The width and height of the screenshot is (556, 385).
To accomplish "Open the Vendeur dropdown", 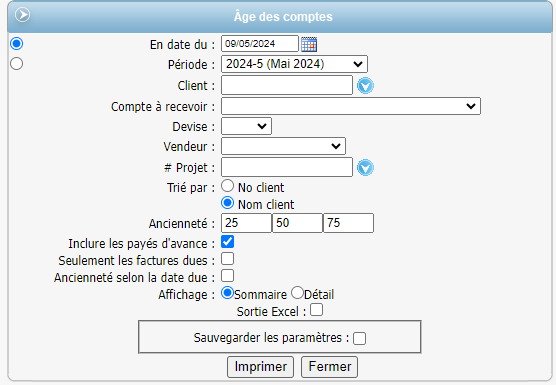I will click(x=283, y=146).
